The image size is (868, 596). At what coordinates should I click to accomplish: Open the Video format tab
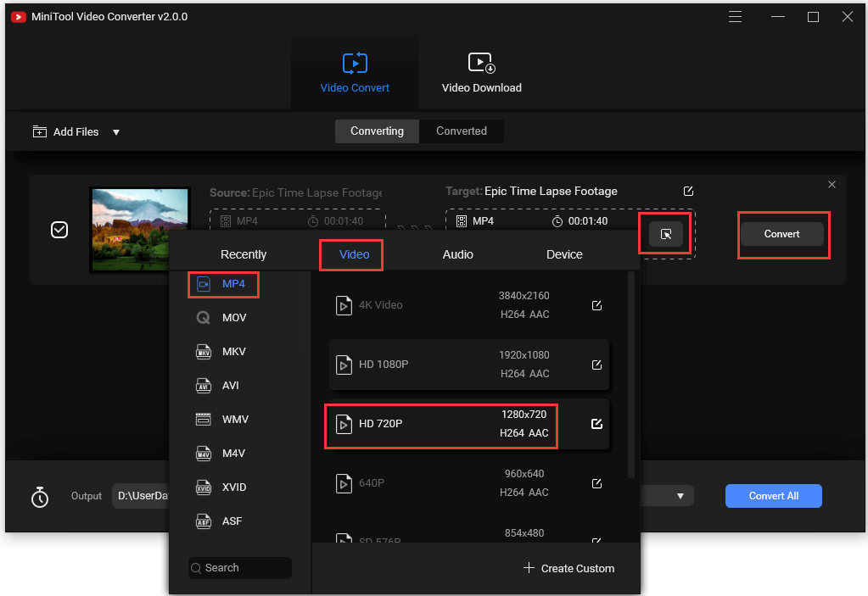point(354,254)
